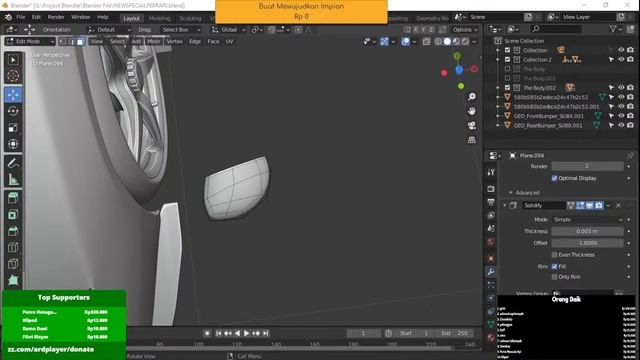Viewport: 640px width, 360px height.
Task: Open the Options dropdown
Action: [465, 29]
